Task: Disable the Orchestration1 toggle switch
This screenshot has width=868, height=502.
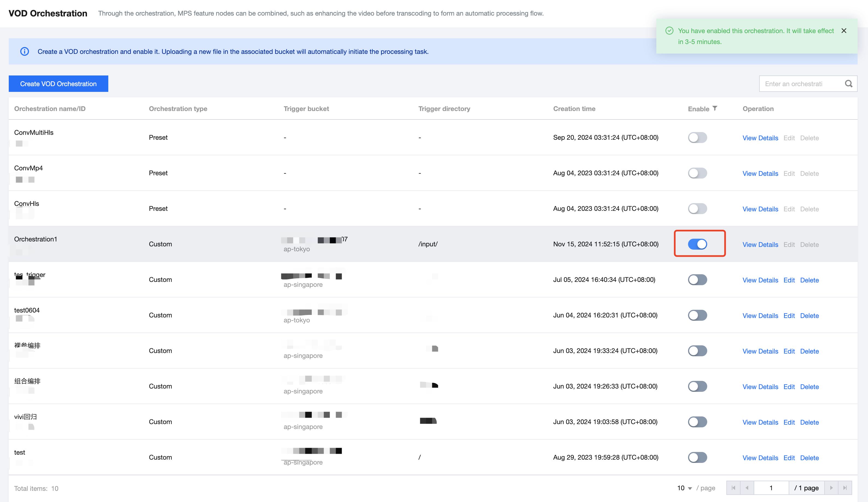Action: pos(697,244)
